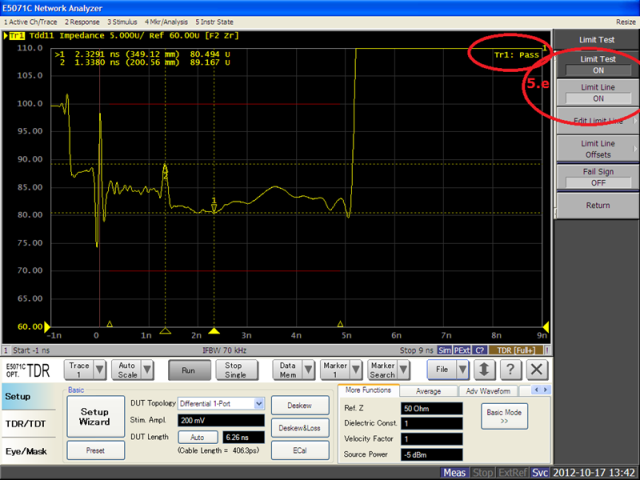Select the TDR/TDT side tab
The width and height of the screenshot is (640, 480).
pyautogui.click(x=27, y=423)
